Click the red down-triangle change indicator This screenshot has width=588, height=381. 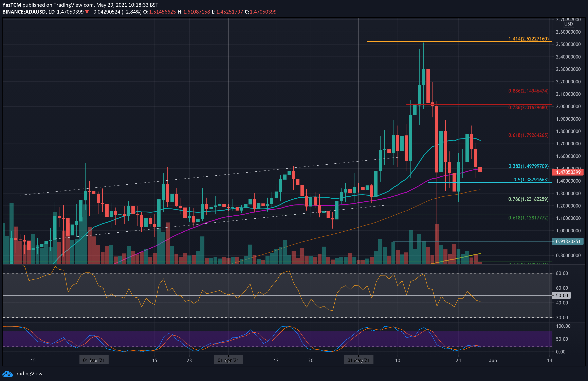(x=87, y=12)
